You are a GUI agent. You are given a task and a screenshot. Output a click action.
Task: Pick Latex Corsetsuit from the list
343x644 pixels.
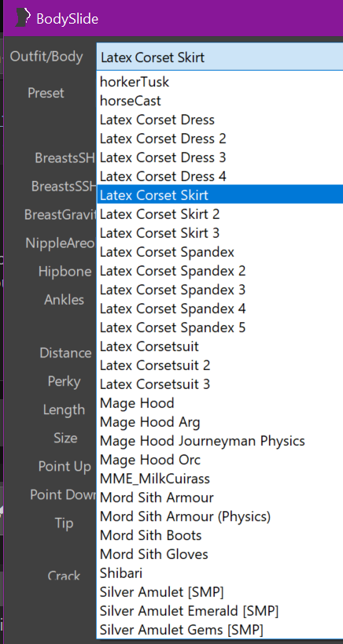pos(220,346)
